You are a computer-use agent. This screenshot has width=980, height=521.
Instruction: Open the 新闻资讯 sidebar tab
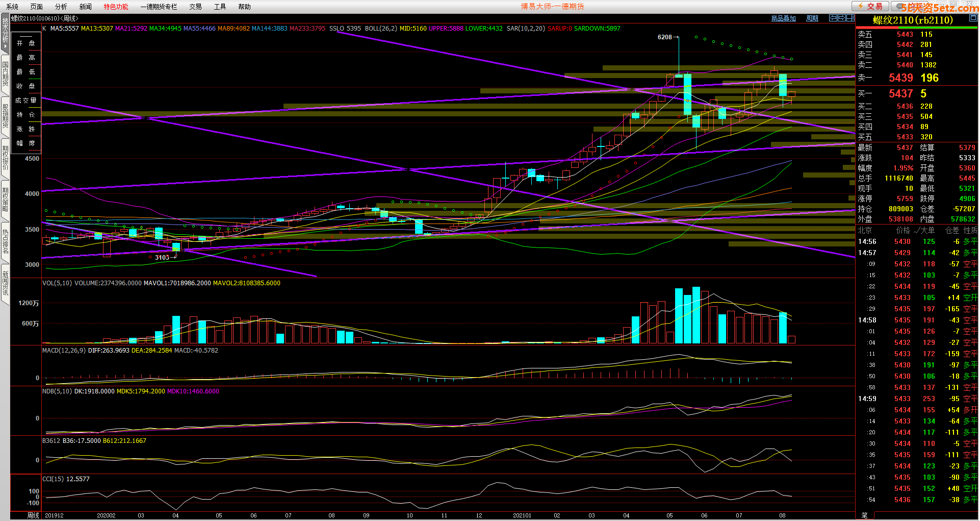point(5,283)
